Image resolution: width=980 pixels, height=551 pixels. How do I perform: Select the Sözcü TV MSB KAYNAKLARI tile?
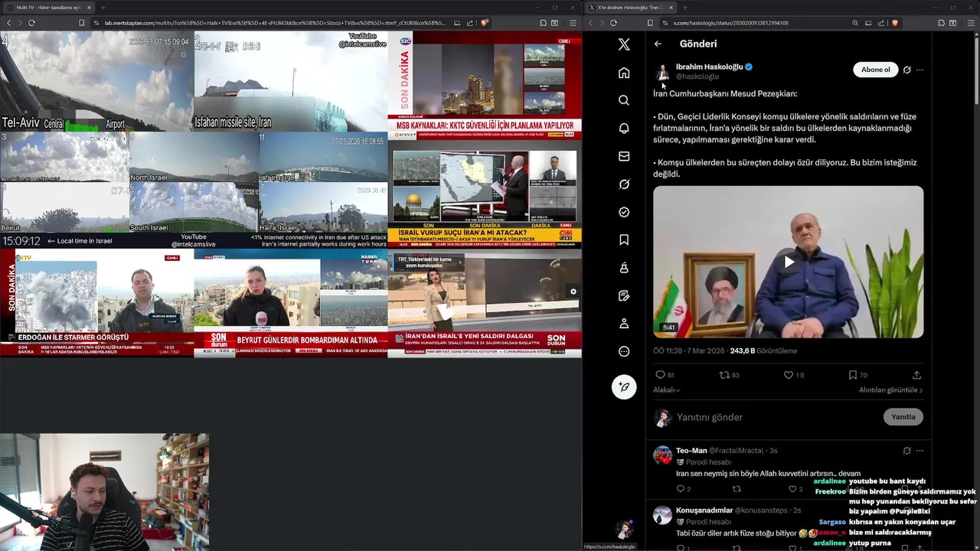point(485,85)
